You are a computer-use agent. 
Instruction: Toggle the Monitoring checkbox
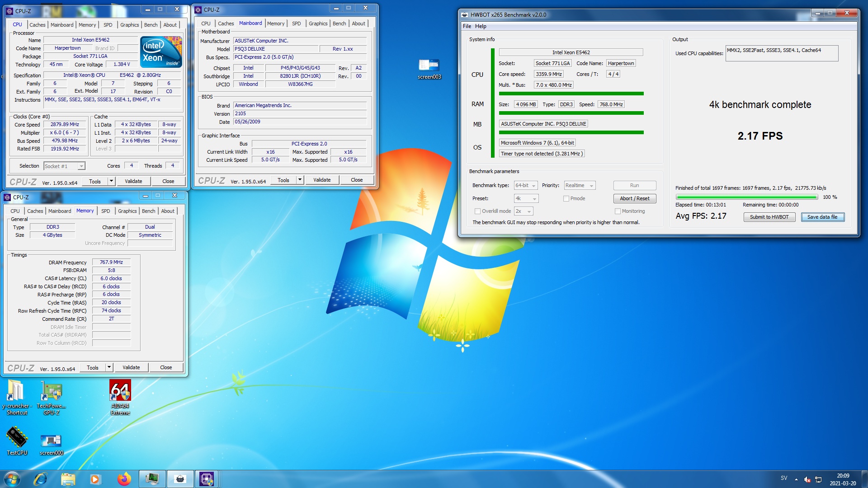[x=618, y=211]
